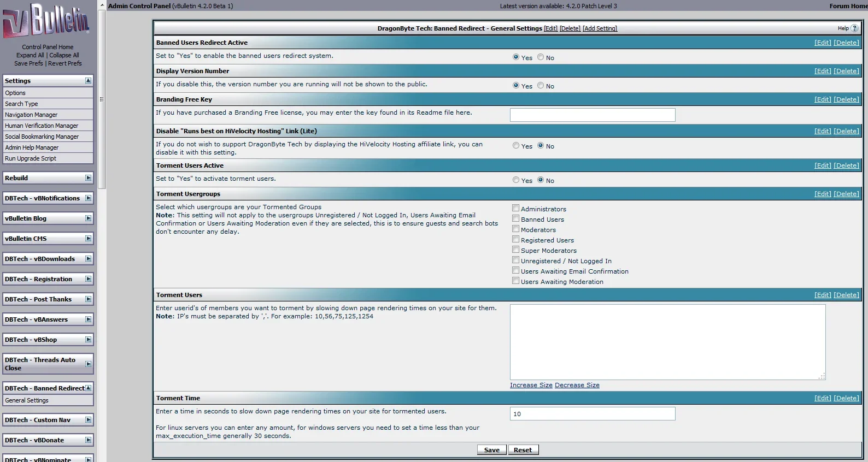
Task: Select No for Display Version Number
Action: click(x=541, y=85)
